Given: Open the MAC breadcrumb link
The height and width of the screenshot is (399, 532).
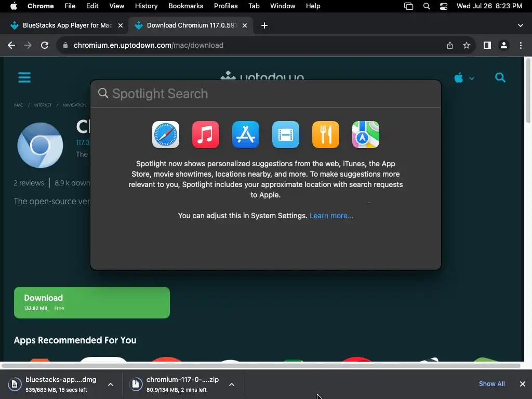Looking at the screenshot, I should (19, 105).
